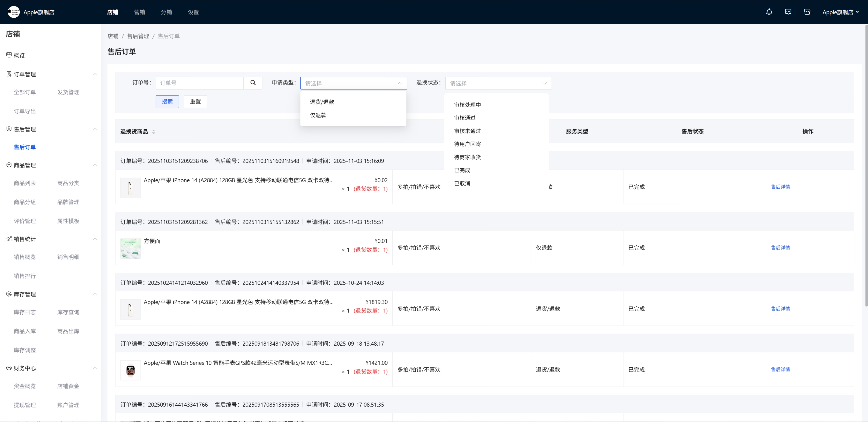Click the 退换货商品 column sort arrows

click(154, 132)
